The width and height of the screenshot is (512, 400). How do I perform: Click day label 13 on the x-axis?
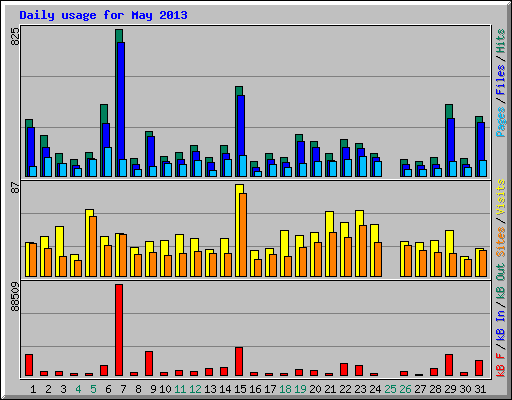[x=210, y=389]
